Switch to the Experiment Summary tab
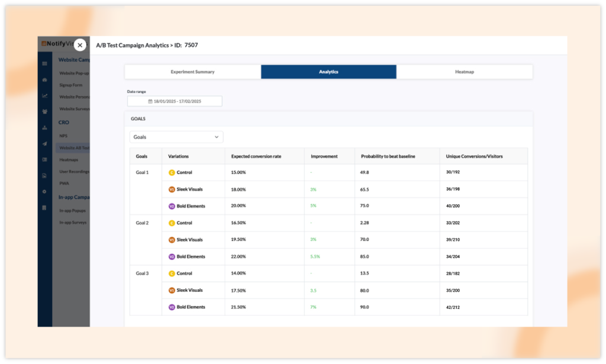Screen dimensions: 606x364 point(192,72)
